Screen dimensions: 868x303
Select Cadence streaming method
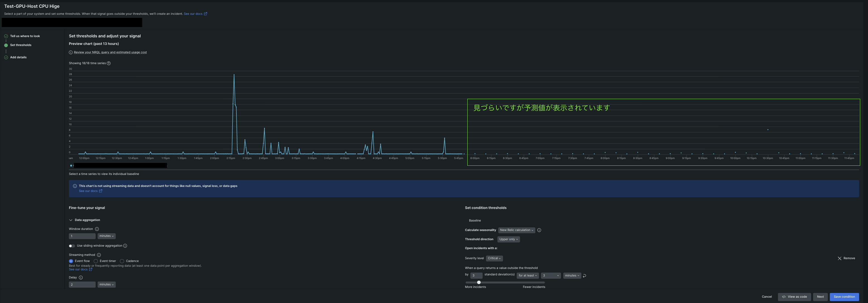coord(122,261)
